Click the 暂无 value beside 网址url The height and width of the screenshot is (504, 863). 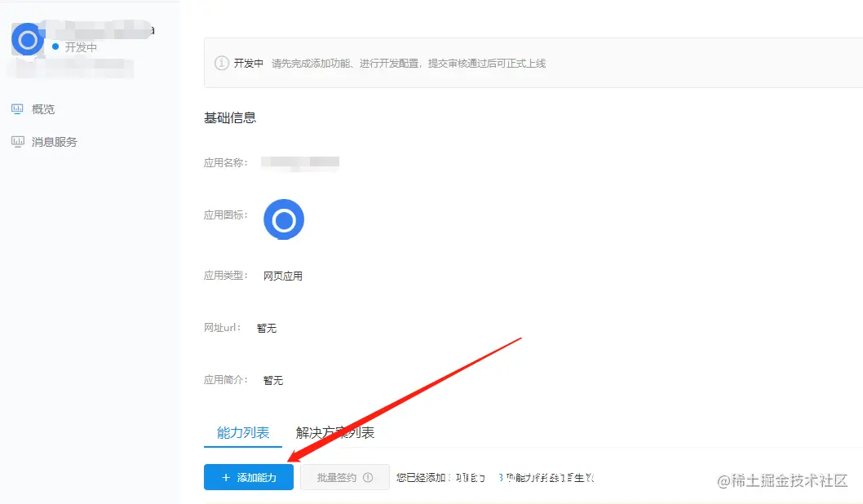tap(267, 328)
